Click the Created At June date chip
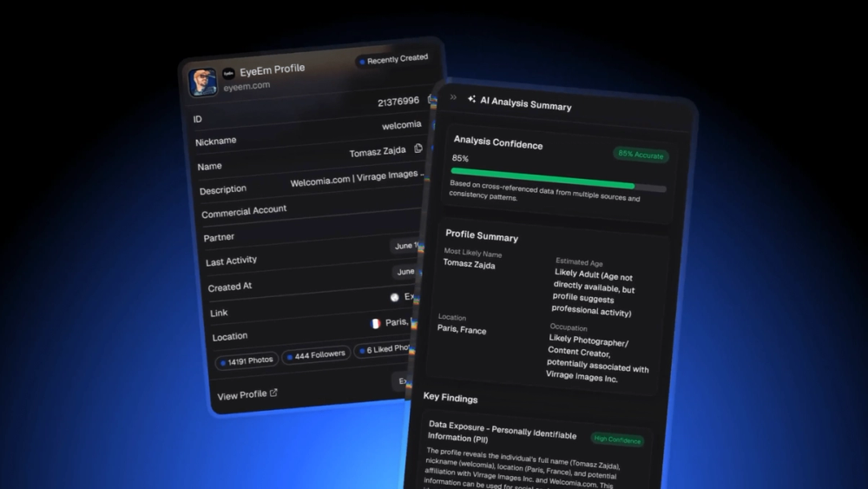Screen dimensions: 868x489 pyautogui.click(x=406, y=271)
